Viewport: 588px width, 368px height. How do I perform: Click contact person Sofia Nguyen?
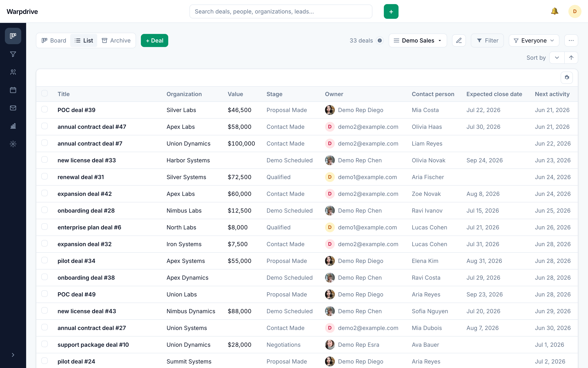tap(430, 311)
